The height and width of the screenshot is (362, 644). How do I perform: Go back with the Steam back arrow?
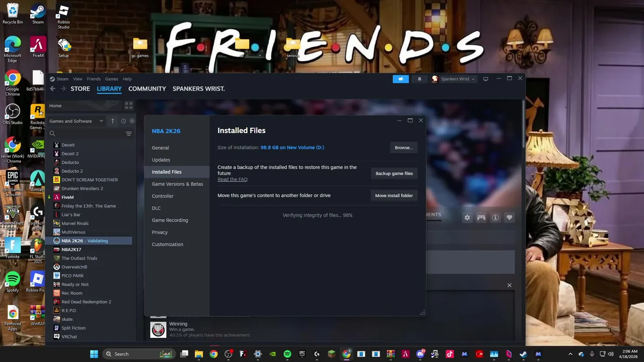point(52,88)
